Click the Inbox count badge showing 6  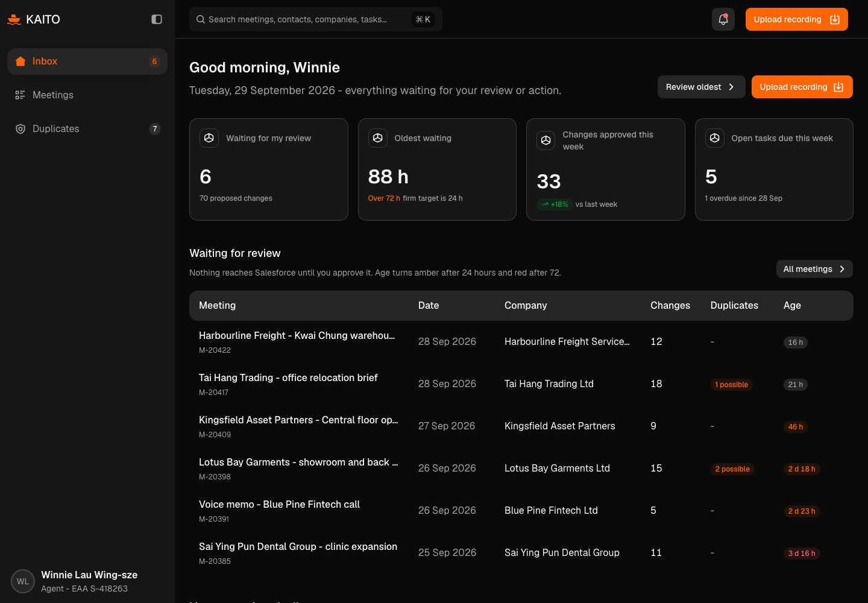[x=154, y=62]
